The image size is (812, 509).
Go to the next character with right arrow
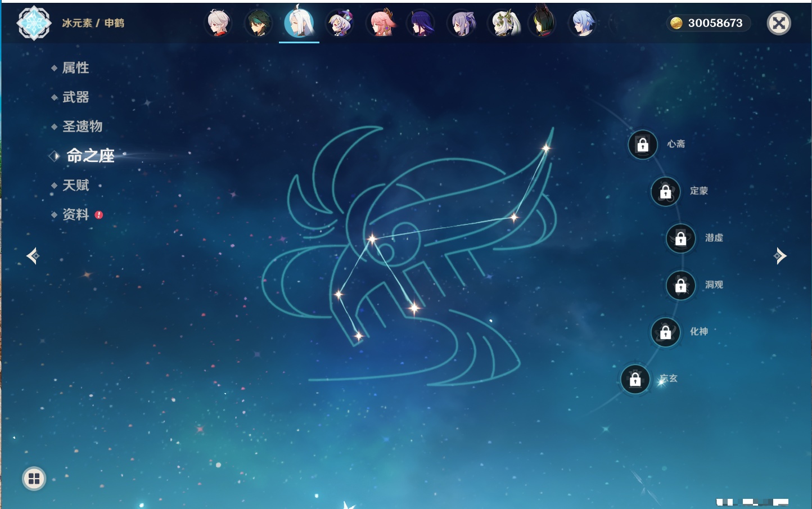coord(780,256)
